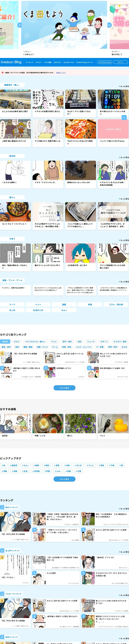
Task: Open セントラル イーストヴィルへ lifestyle card
Action: pyautogui.click(x=15, y=216)
